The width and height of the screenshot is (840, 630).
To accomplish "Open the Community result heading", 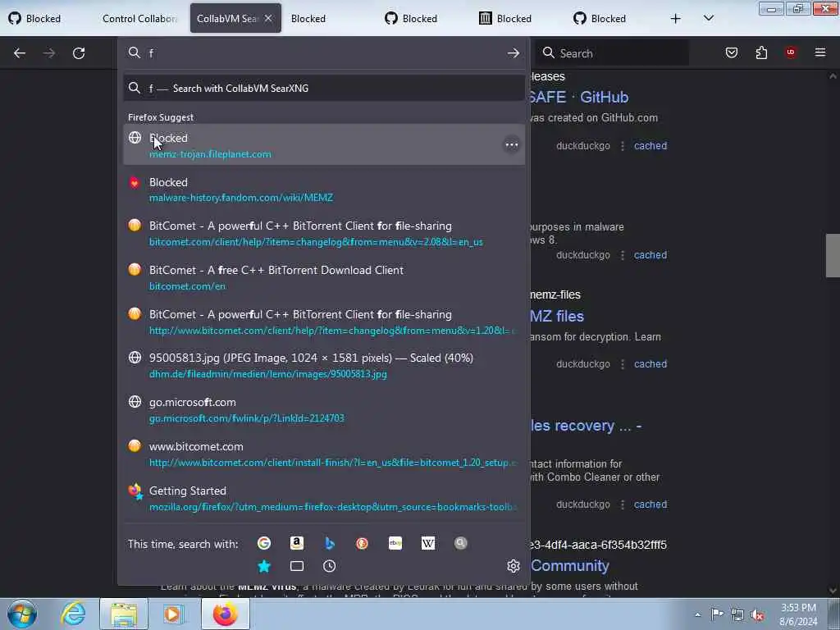I will pyautogui.click(x=570, y=566).
